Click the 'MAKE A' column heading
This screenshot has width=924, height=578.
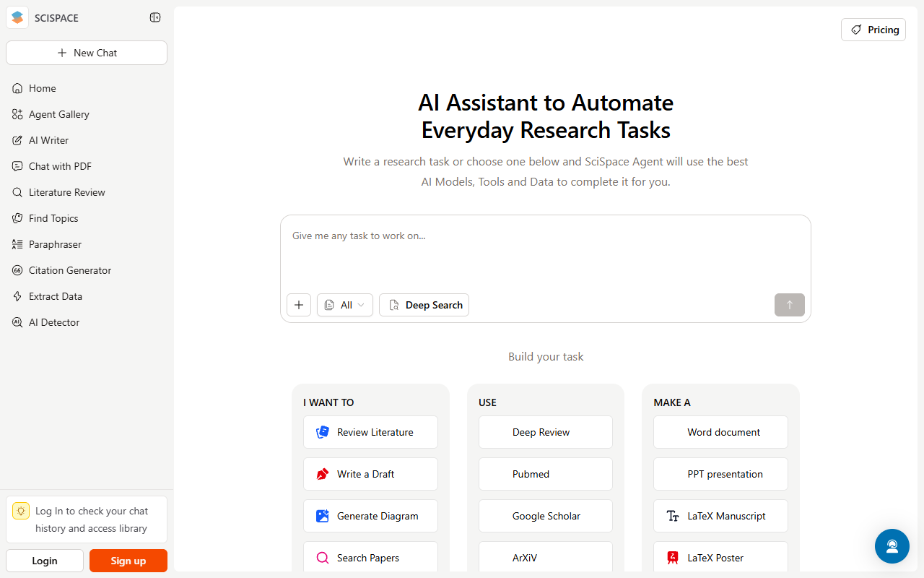[672, 402]
